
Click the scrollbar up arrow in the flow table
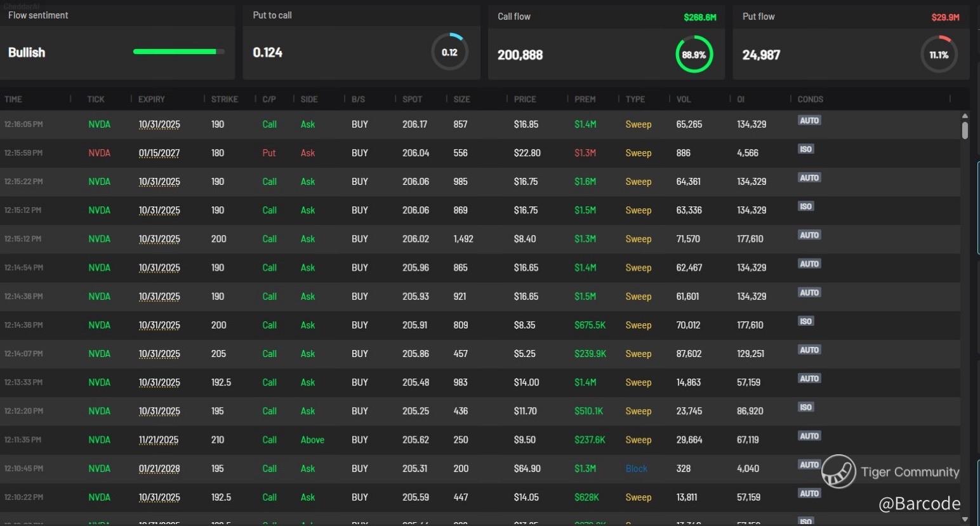[965, 116]
